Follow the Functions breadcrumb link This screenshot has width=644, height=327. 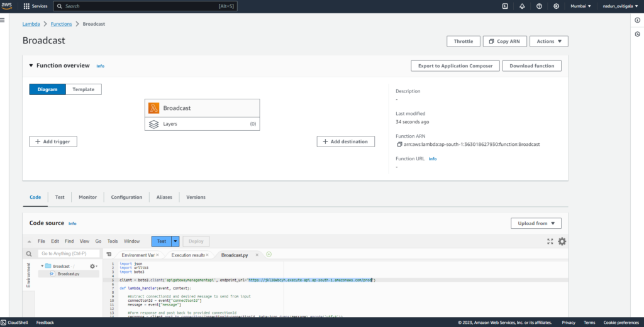click(61, 25)
